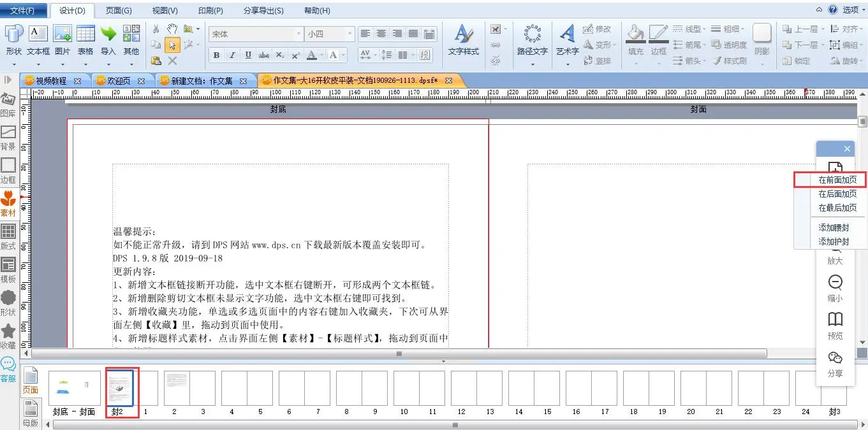Open the 文字样式 text style tool

(x=464, y=41)
